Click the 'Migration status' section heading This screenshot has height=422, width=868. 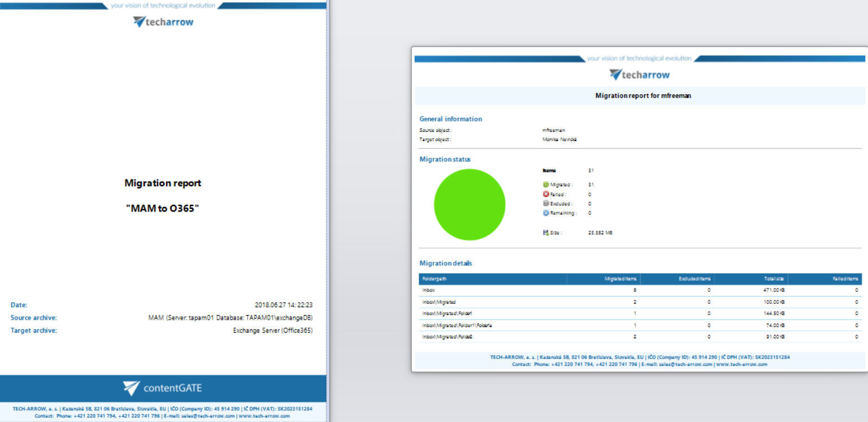445,160
